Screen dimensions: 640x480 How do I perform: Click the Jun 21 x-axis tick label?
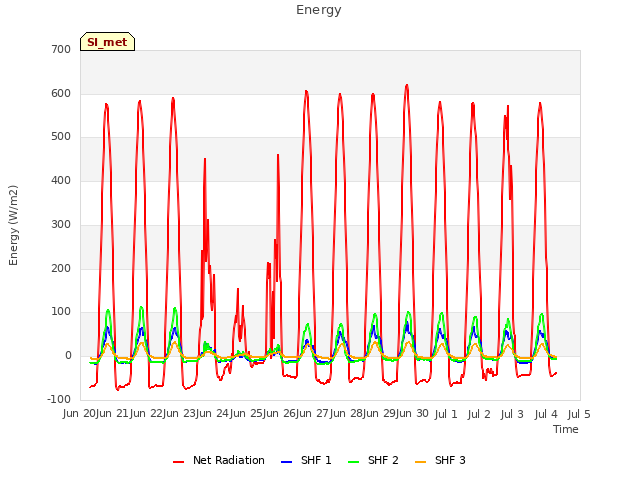[x=114, y=414]
